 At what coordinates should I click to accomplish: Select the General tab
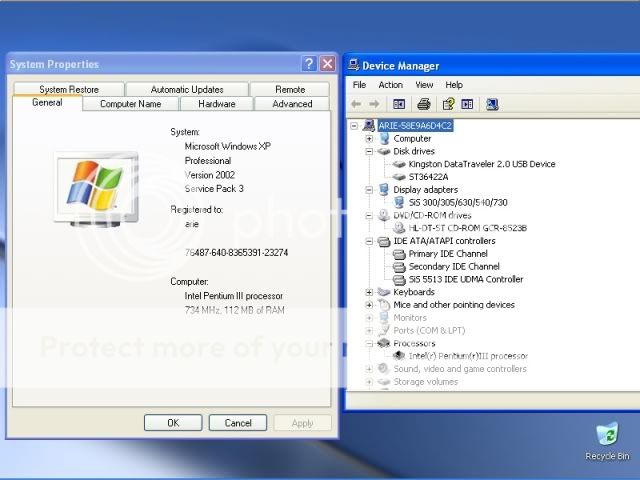click(x=47, y=102)
